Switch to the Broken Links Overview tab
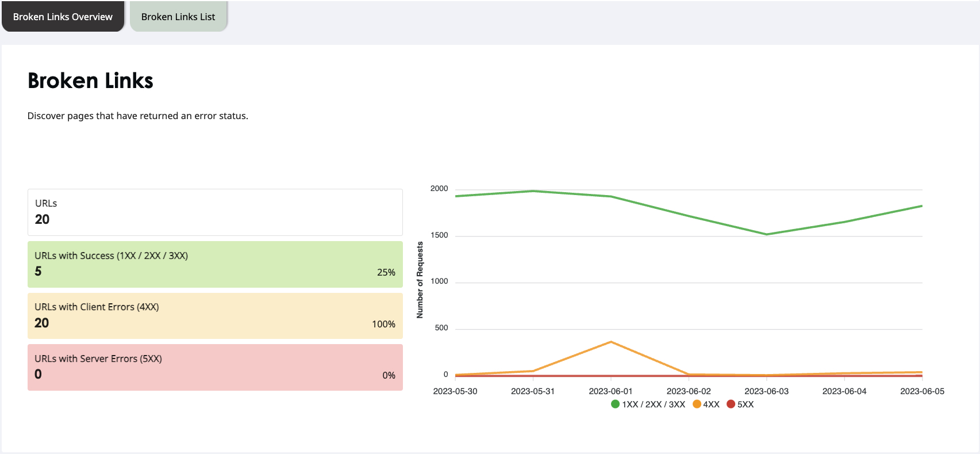 tap(63, 17)
